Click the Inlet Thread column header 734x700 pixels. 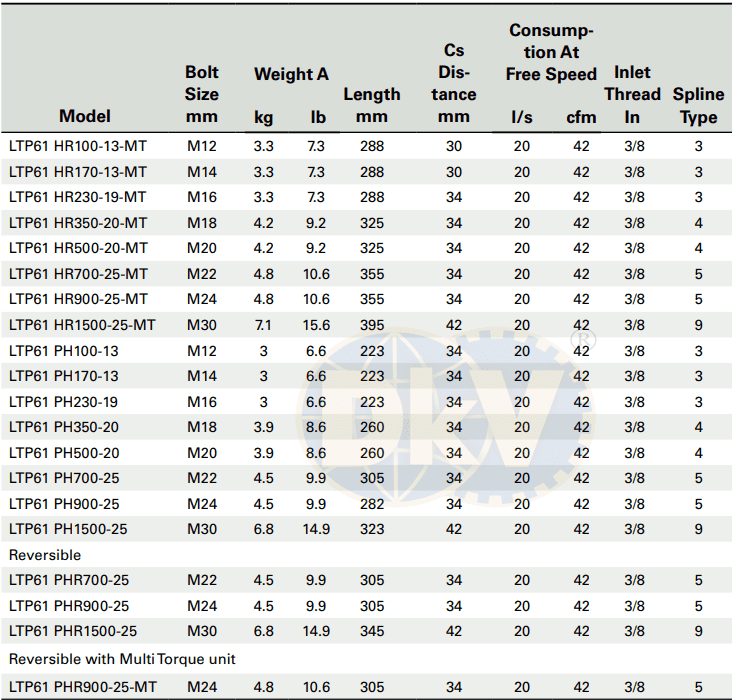click(632, 94)
